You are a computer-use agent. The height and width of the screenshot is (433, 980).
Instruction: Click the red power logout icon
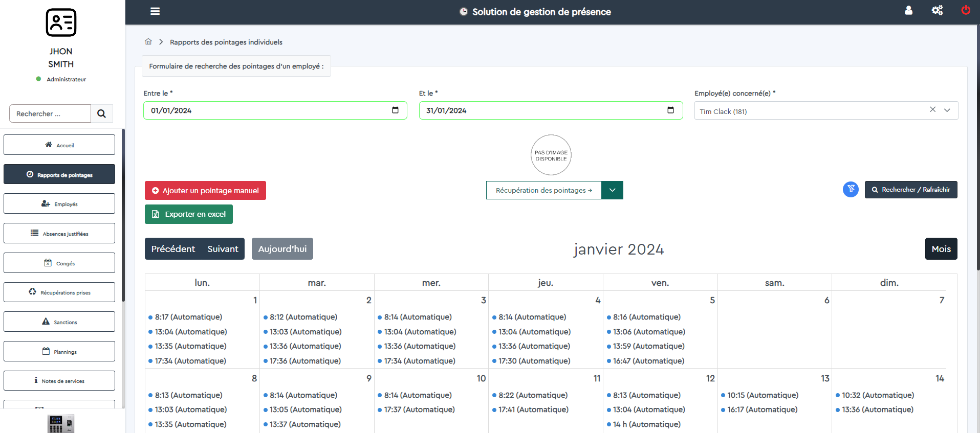[x=966, y=10]
